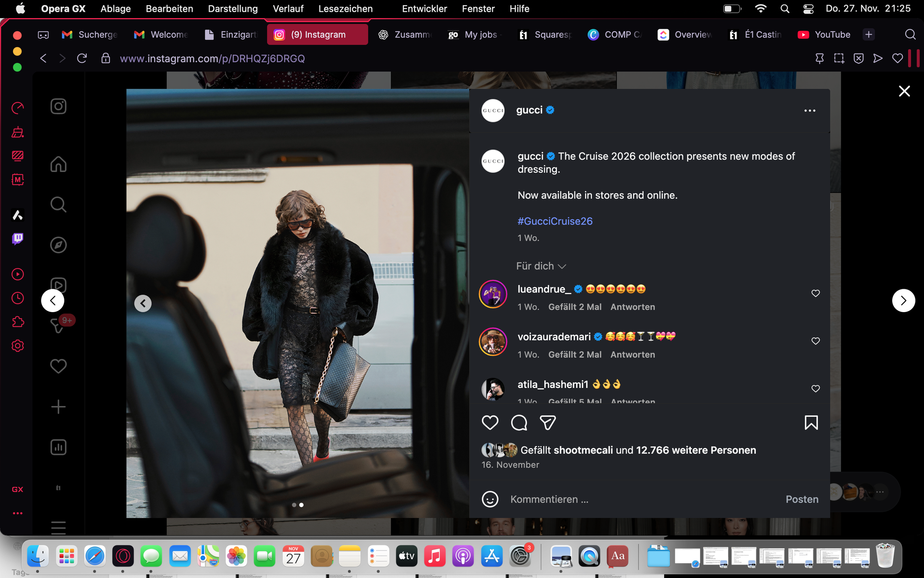Switch to YouTube tab
The image size is (924, 578).
(824, 34)
